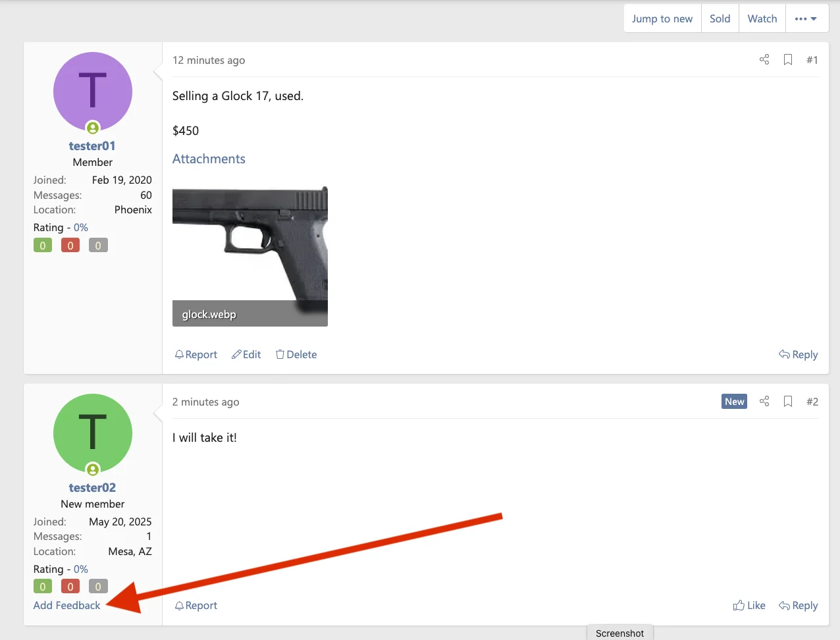Open the #2 post permalink
840x640 pixels.
coord(812,402)
